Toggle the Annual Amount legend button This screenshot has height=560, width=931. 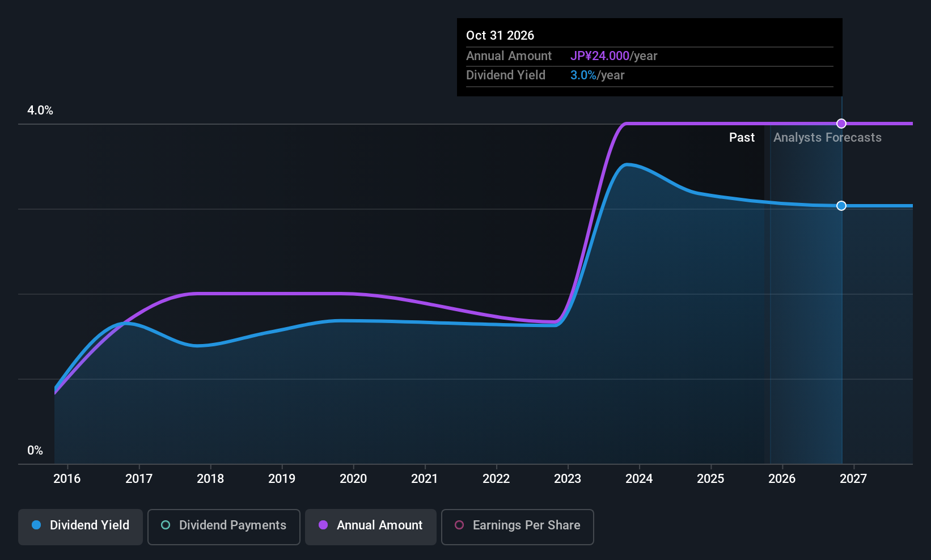click(371, 525)
